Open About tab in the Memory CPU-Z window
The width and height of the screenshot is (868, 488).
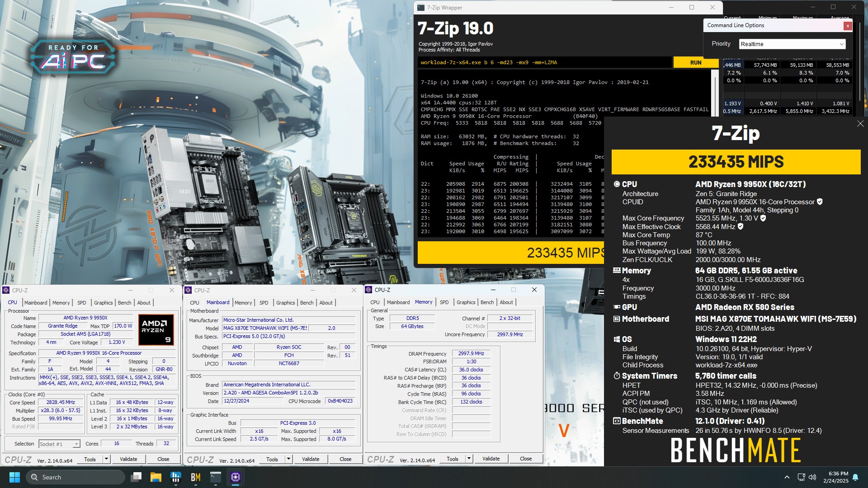(506, 302)
